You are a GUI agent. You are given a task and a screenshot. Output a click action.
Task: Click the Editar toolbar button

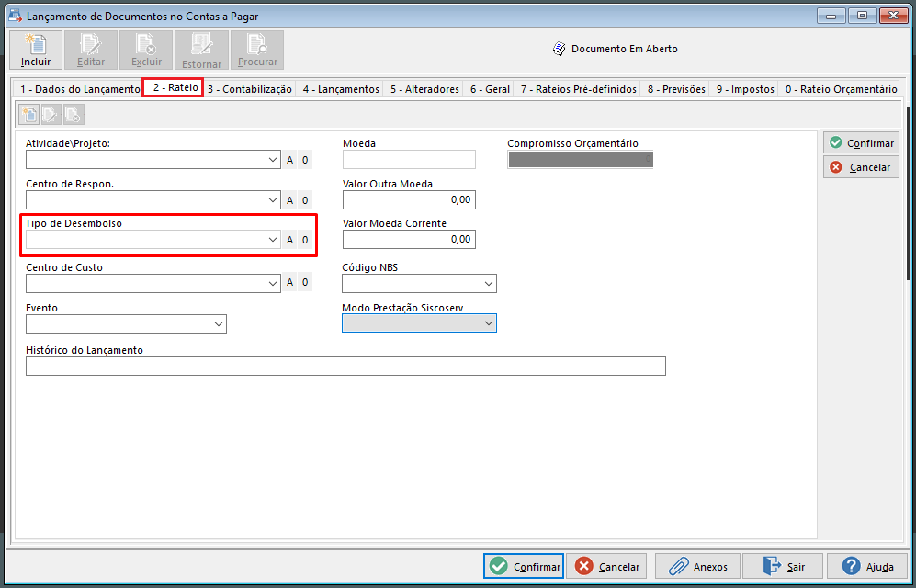coord(91,51)
